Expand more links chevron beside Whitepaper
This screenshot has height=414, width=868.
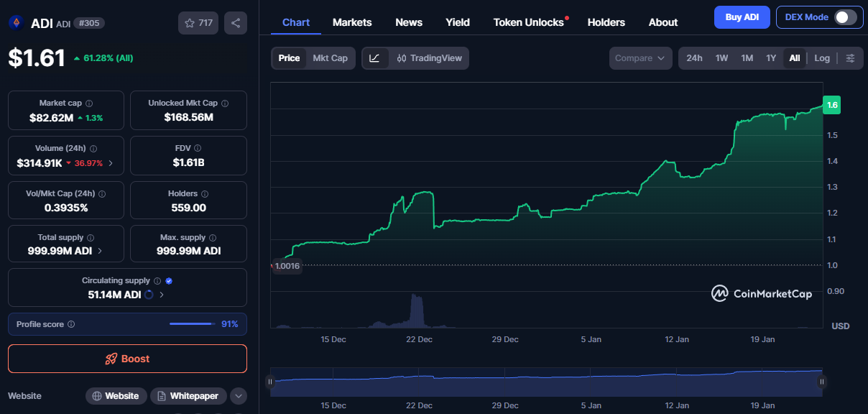tap(239, 396)
